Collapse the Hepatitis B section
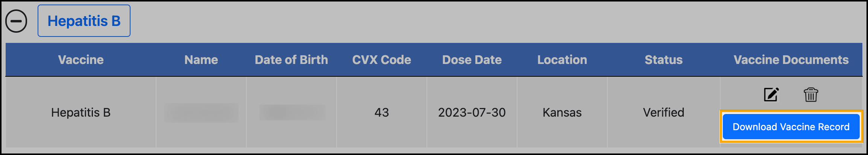Viewport: 868px width, 155px height. 16,21
